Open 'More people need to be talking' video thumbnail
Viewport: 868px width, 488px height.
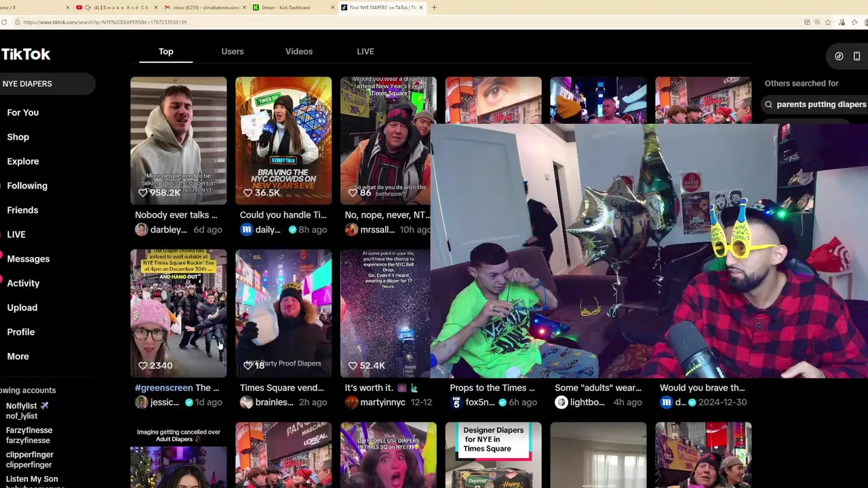[x=178, y=140]
